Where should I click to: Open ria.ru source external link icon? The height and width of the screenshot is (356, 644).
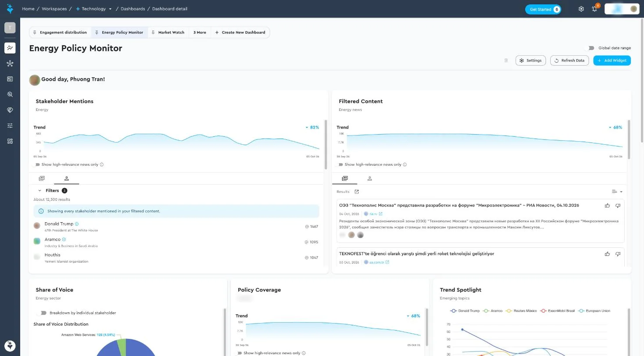380,214
